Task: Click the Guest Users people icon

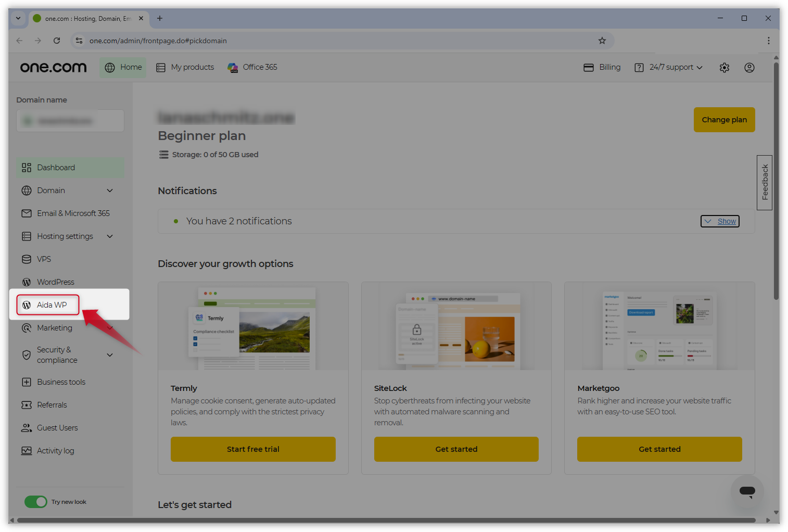Action: click(x=27, y=428)
